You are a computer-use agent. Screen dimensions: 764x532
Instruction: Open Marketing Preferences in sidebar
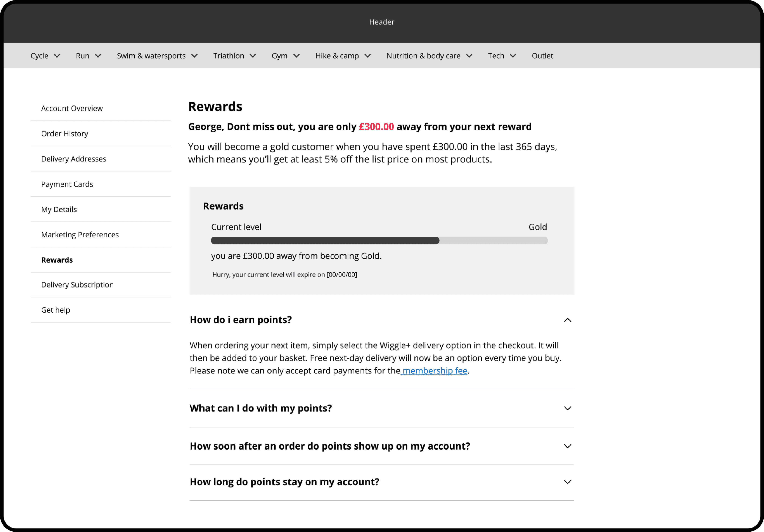pos(80,235)
